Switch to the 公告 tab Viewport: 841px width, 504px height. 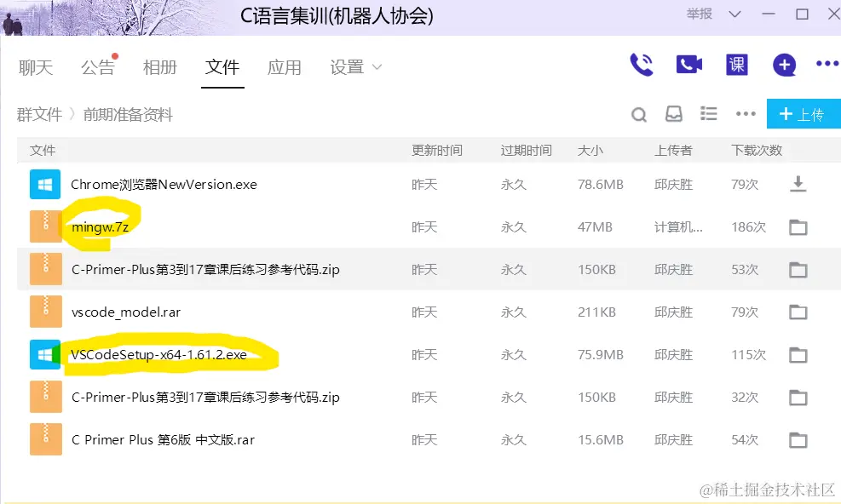pyautogui.click(x=97, y=67)
